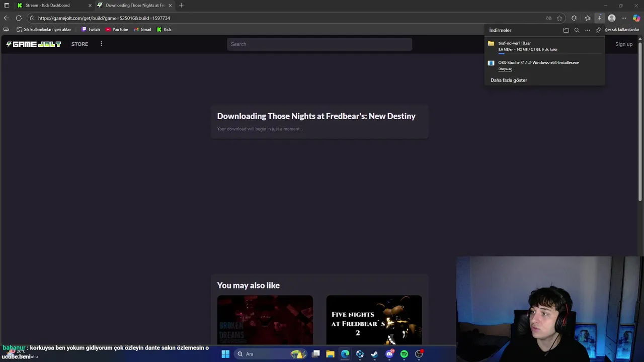Screen dimensions: 644x362
Task: Click Sık kullanılanları içeri aktar bookmark
Action: pos(44,29)
